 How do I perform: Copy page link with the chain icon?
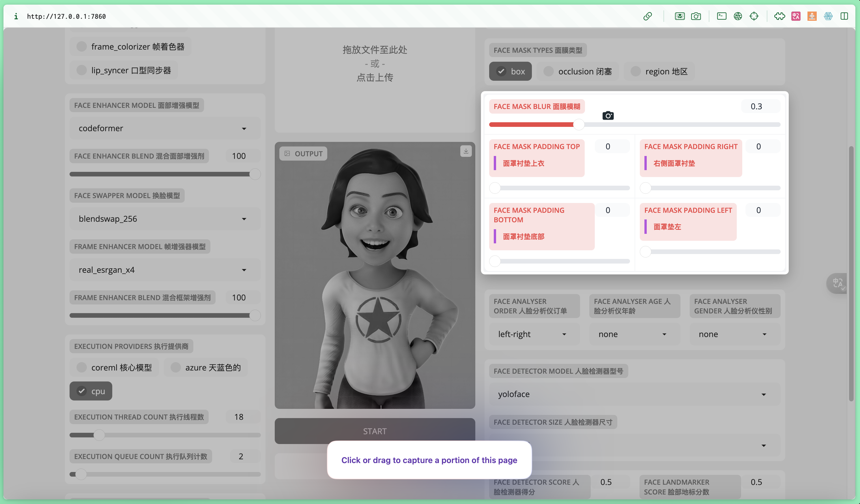[x=647, y=16]
